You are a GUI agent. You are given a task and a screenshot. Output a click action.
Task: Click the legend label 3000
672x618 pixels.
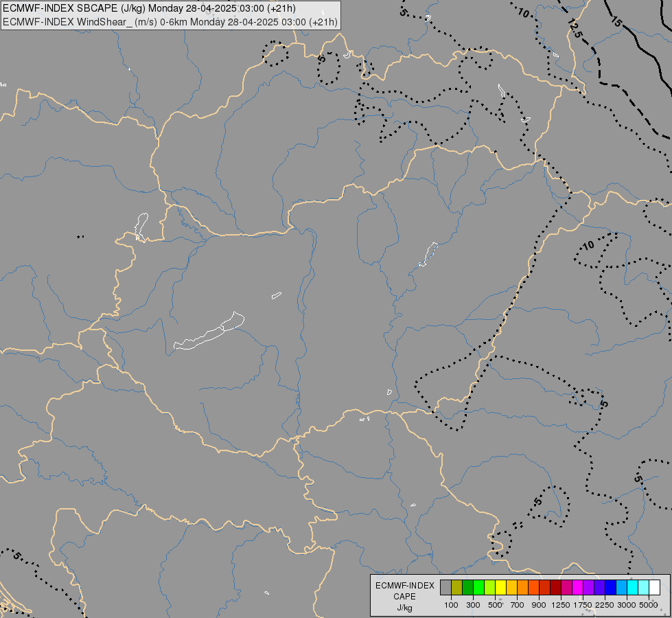(x=627, y=605)
